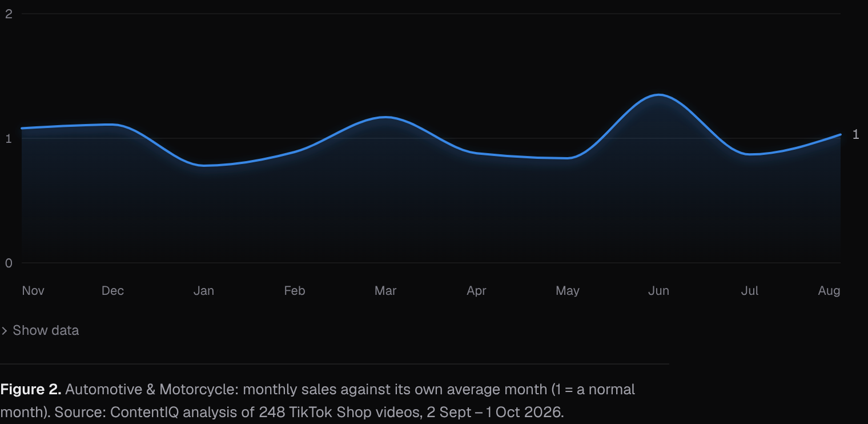Click the Jan x-axis label
The height and width of the screenshot is (424, 868).
(x=204, y=291)
